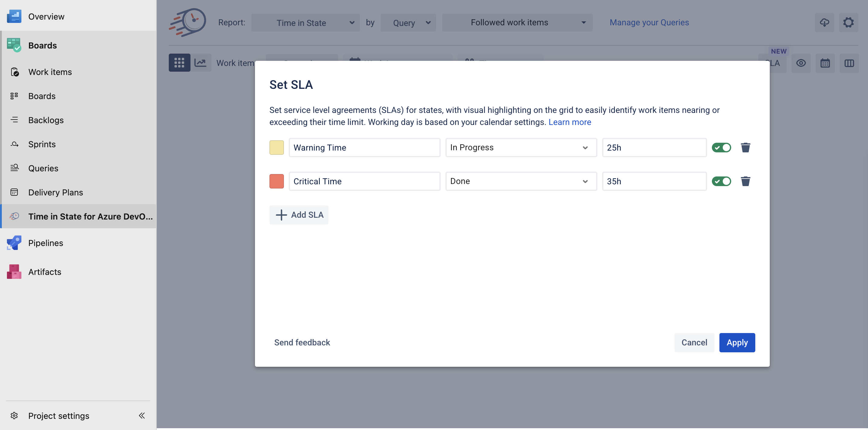Open the settings gear icon
Screen dimensions: 868x430
point(848,23)
